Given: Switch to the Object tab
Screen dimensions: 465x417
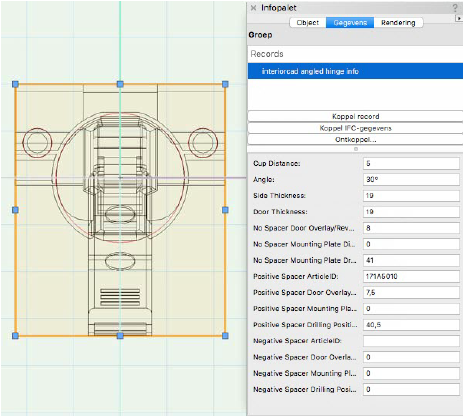Looking at the screenshot, I should click(308, 23).
